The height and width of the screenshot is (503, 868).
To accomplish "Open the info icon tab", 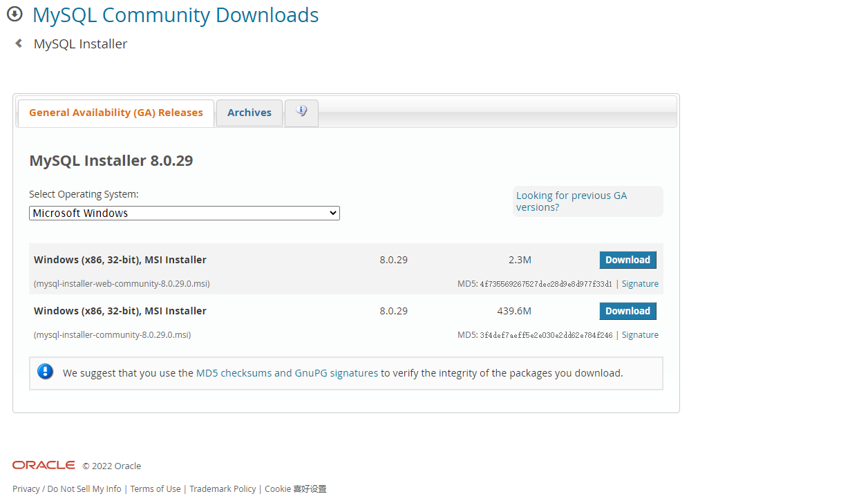I will (x=301, y=113).
